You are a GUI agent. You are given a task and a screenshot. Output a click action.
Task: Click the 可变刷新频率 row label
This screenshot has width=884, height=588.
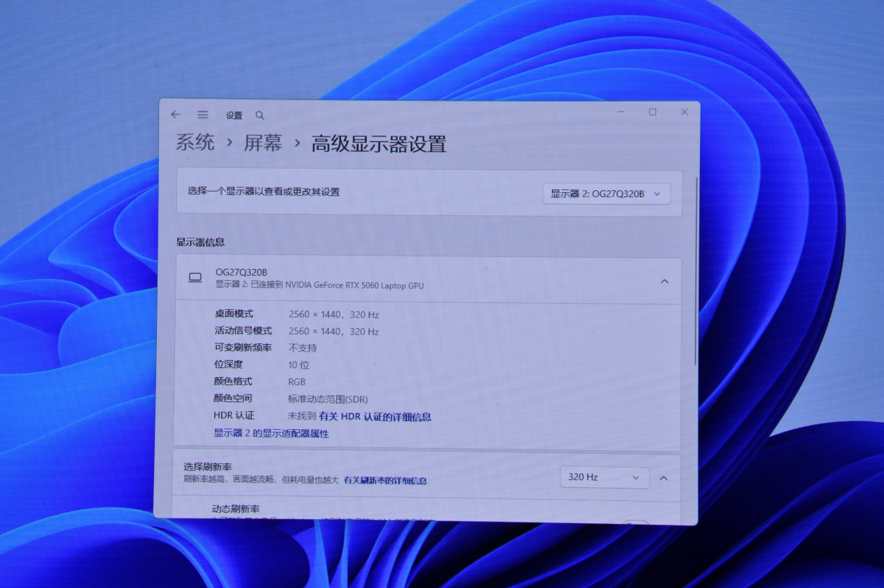pyautogui.click(x=243, y=348)
